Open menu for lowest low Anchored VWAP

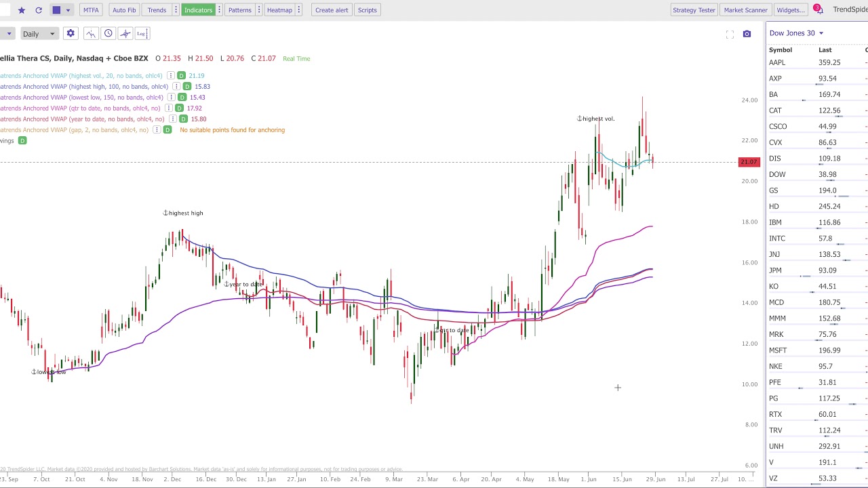coord(172,98)
